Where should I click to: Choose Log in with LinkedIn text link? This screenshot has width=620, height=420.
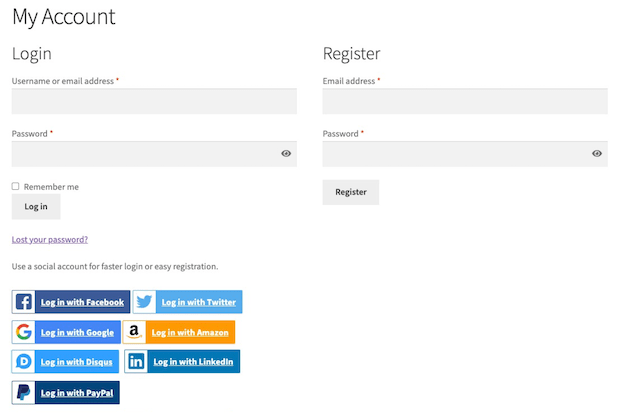coord(193,362)
